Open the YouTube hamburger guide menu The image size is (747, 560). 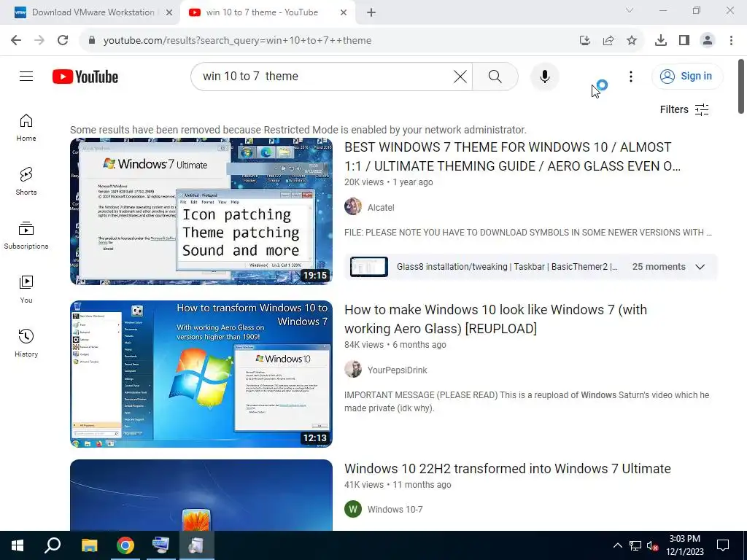coord(26,76)
